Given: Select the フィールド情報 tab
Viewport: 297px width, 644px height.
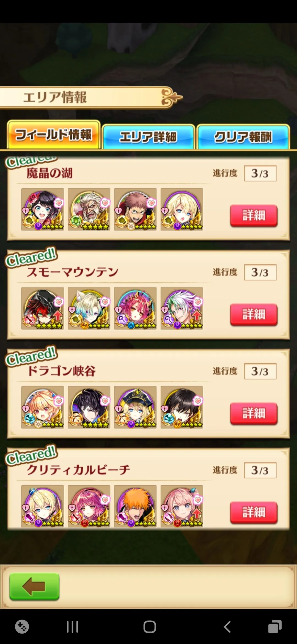Looking at the screenshot, I should click(54, 135).
